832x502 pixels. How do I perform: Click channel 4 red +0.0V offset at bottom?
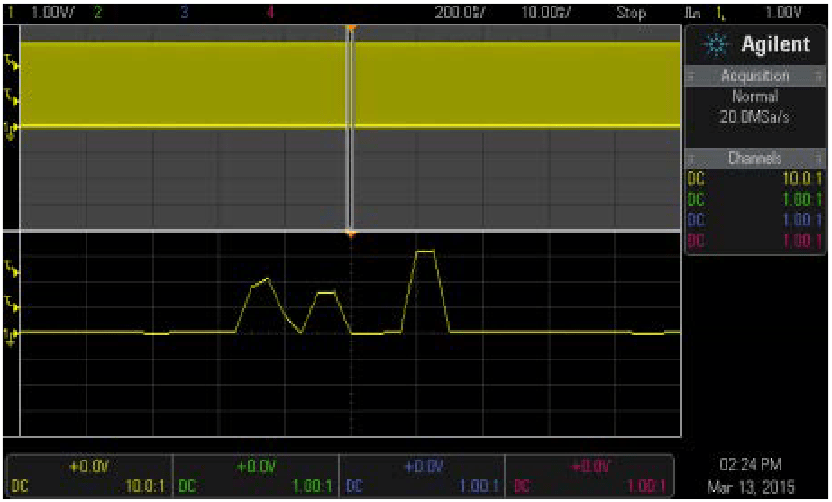590,466
